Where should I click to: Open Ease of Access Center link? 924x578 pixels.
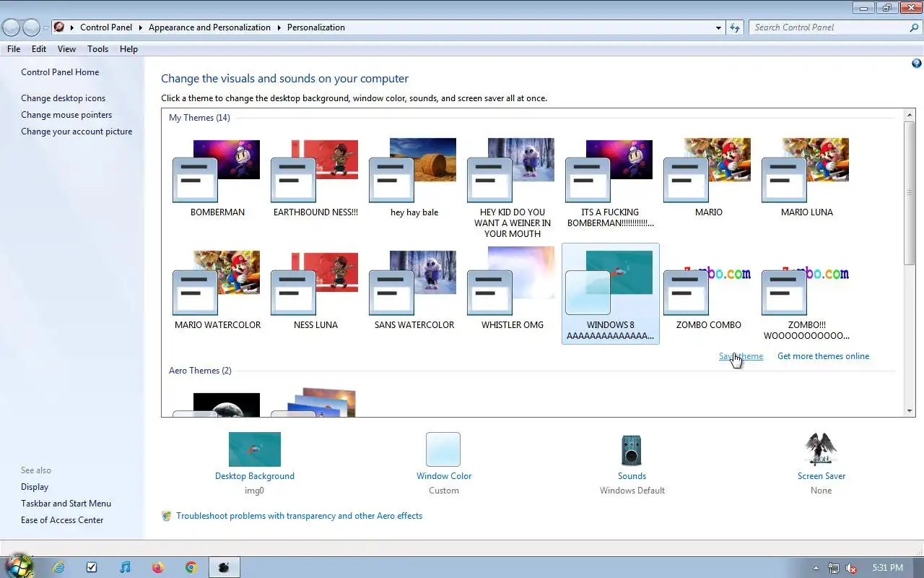coord(62,520)
